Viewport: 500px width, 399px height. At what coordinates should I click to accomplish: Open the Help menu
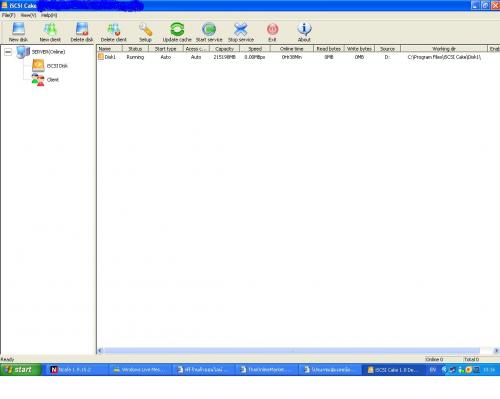[x=49, y=15]
